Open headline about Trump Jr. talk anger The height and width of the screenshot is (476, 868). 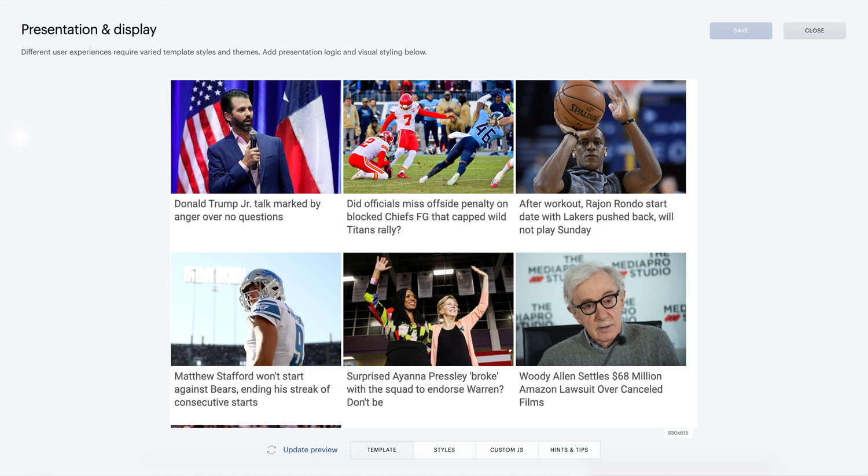248,210
